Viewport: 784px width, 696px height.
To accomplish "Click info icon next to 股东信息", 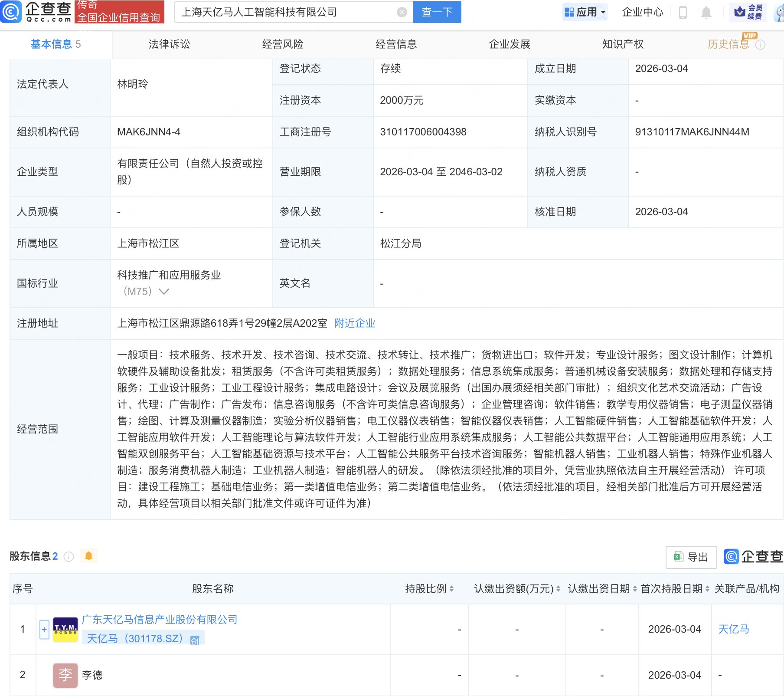I will (x=69, y=557).
